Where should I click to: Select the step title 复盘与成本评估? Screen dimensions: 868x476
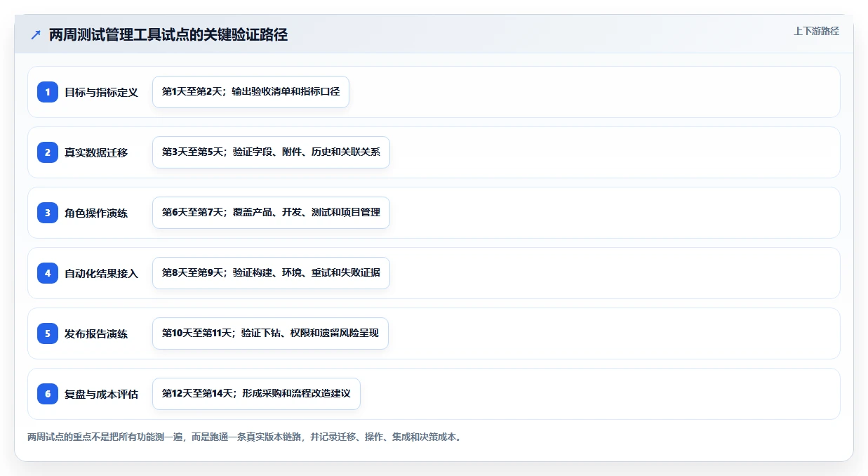(102, 394)
